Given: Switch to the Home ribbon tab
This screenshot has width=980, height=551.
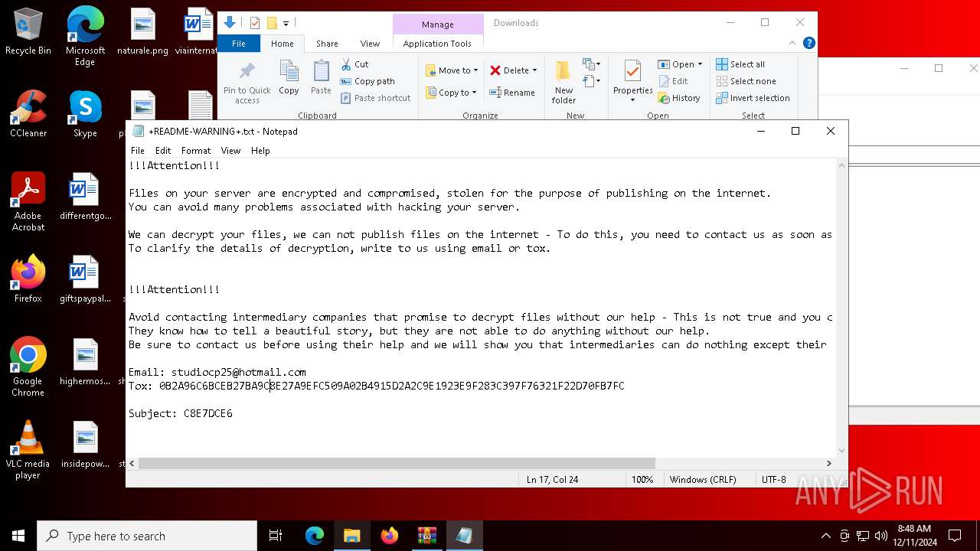Looking at the screenshot, I should 283,44.
